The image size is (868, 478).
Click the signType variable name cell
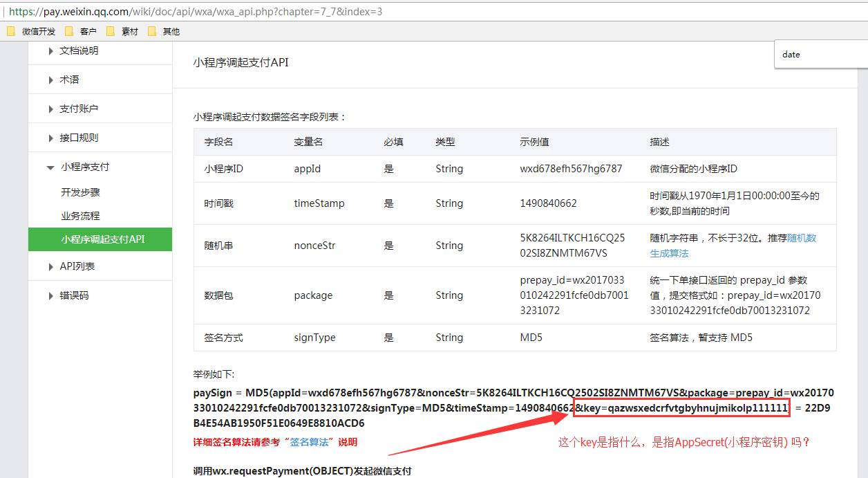[x=314, y=338]
